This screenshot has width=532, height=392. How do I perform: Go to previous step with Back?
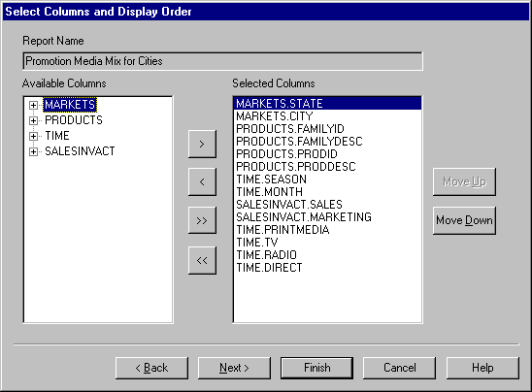pyautogui.click(x=151, y=368)
